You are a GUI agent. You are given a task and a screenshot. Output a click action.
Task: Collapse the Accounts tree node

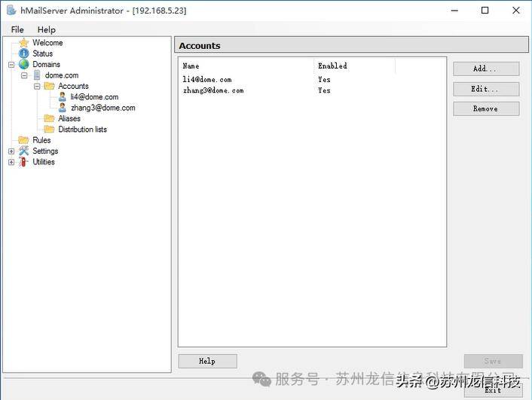click(x=37, y=86)
